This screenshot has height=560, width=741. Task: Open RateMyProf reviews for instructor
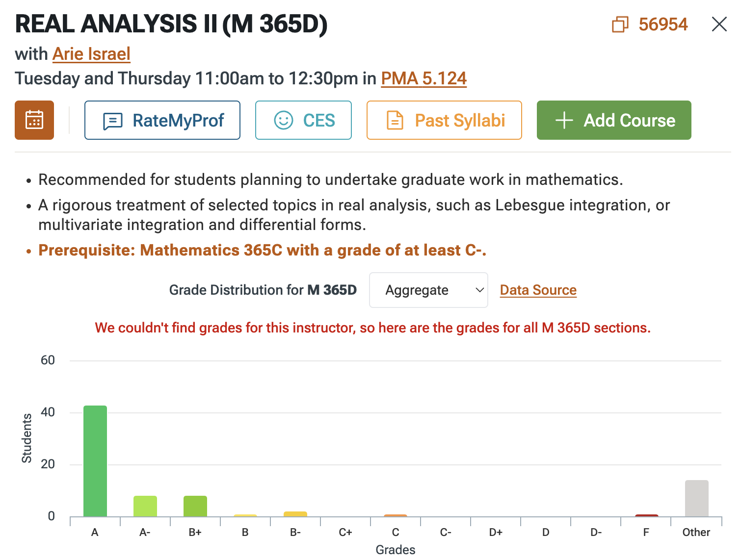[162, 120]
